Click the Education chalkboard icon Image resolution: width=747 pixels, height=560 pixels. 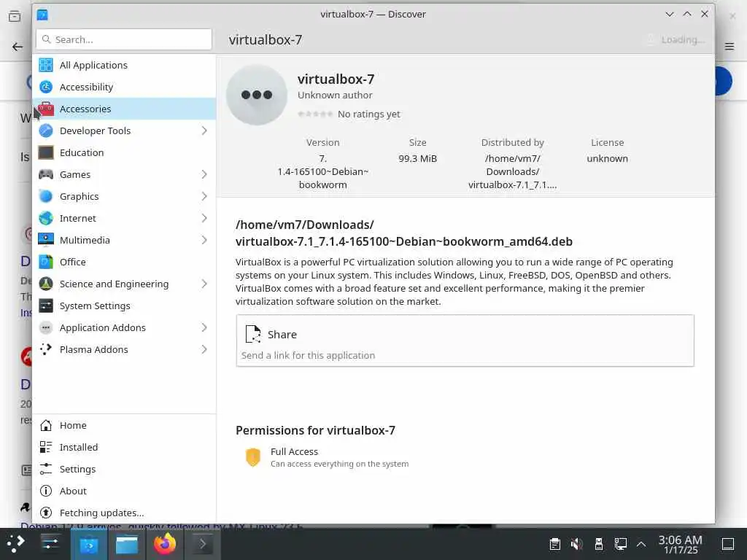pyautogui.click(x=46, y=152)
